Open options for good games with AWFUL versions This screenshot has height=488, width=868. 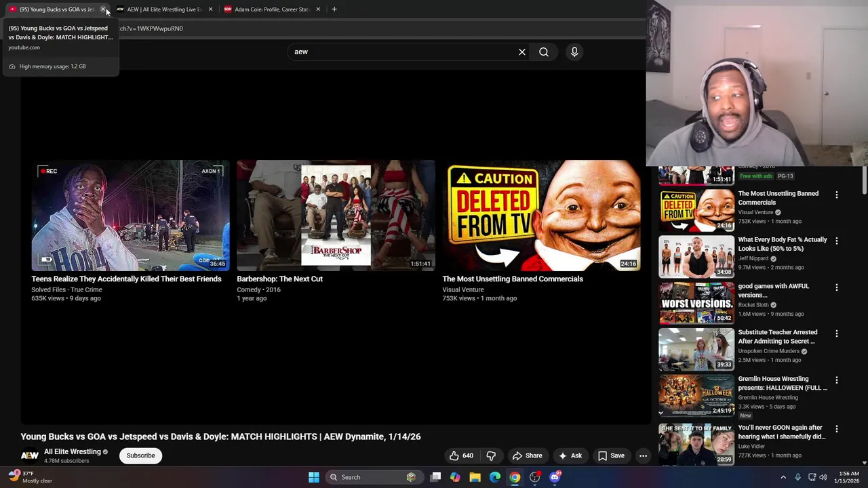click(836, 287)
